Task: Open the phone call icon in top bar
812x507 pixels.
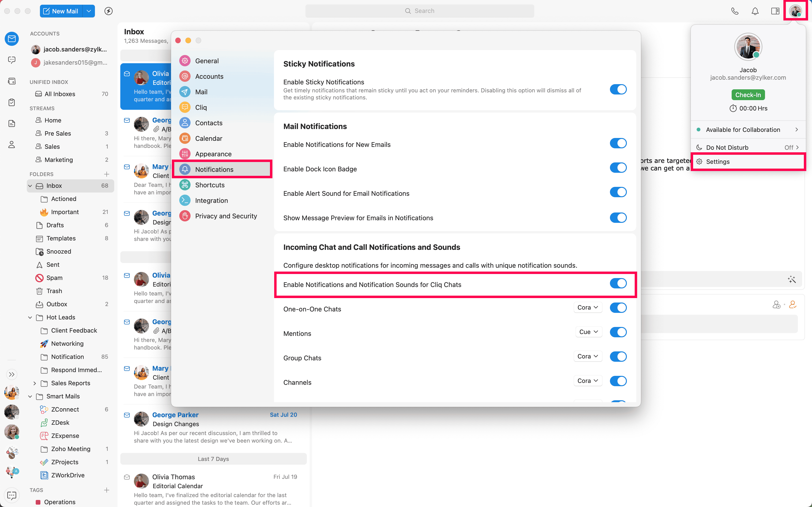Action: [x=735, y=11]
